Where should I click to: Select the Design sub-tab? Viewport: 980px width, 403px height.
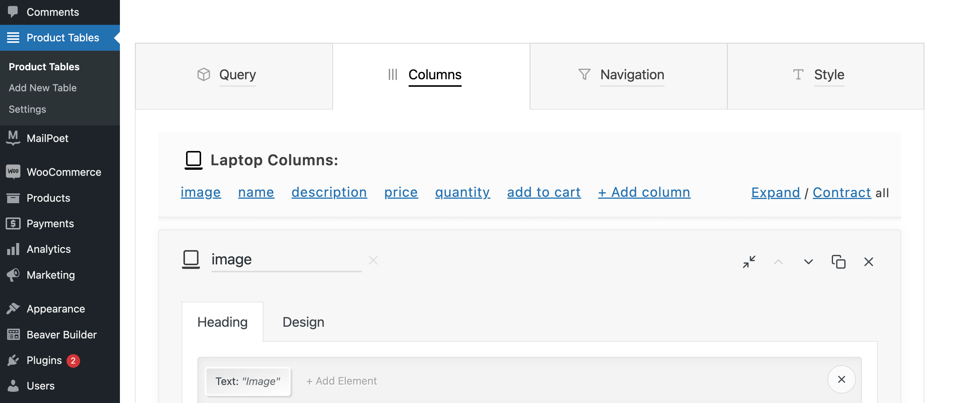(x=303, y=322)
